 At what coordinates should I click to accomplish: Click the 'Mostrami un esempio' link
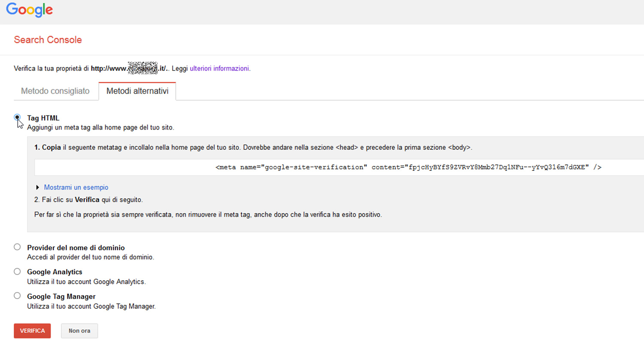[x=76, y=188]
